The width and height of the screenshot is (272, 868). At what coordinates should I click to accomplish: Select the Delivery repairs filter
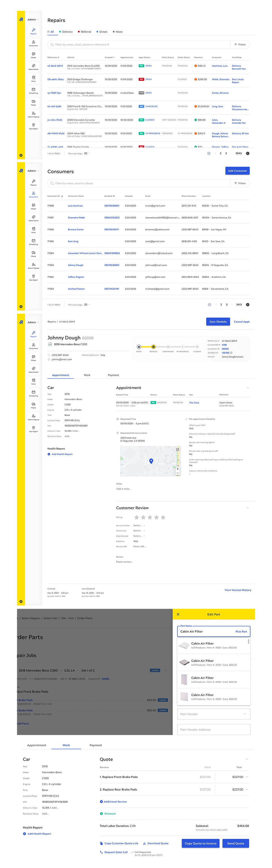66,32
